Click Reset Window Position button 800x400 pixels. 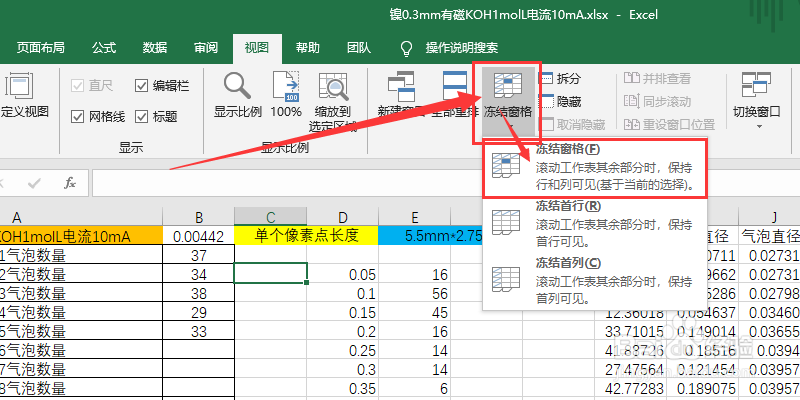point(669,124)
